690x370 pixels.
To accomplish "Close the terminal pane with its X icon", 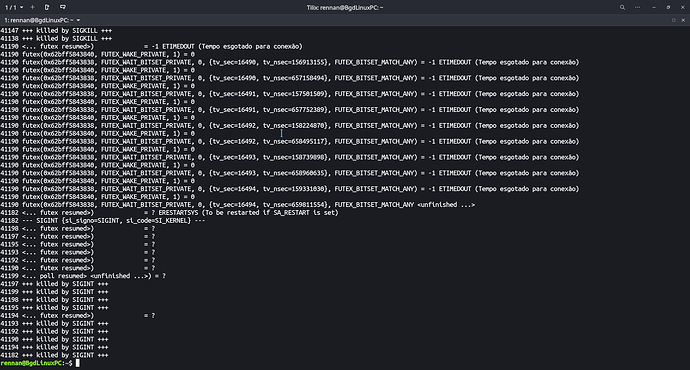I will click(683, 20).
